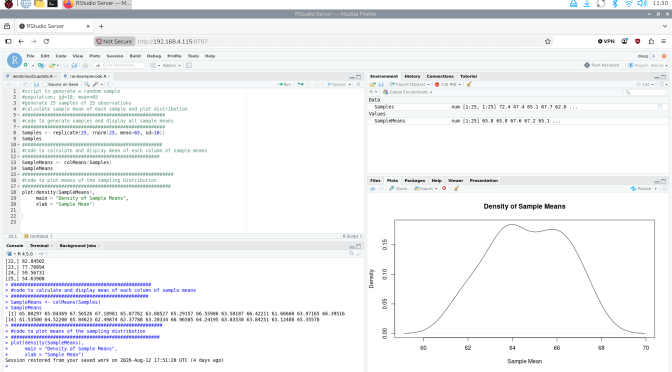Image resolution: width=672 pixels, height=372 pixels.
Task: Open the Export dropdown in Plots pane
Action: coord(426,189)
